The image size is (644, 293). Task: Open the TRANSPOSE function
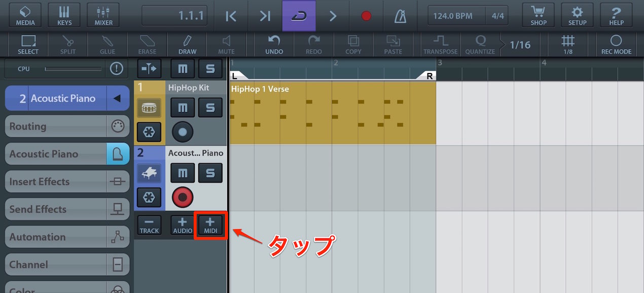click(441, 45)
